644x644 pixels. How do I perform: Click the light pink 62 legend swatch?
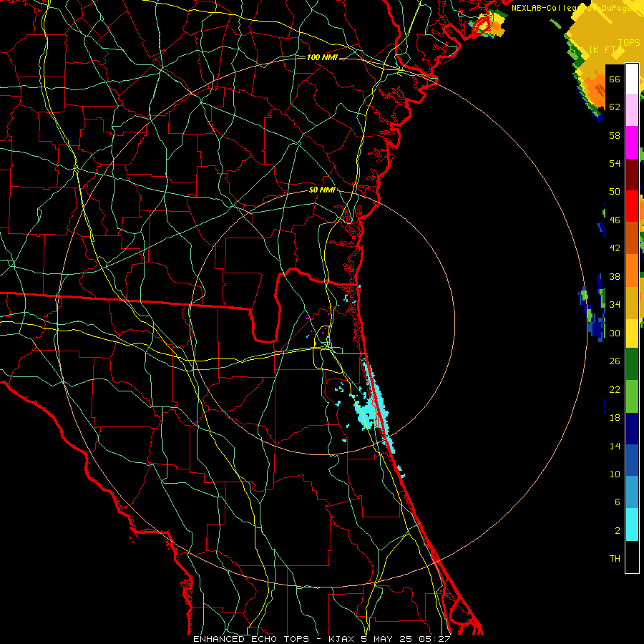(x=632, y=110)
